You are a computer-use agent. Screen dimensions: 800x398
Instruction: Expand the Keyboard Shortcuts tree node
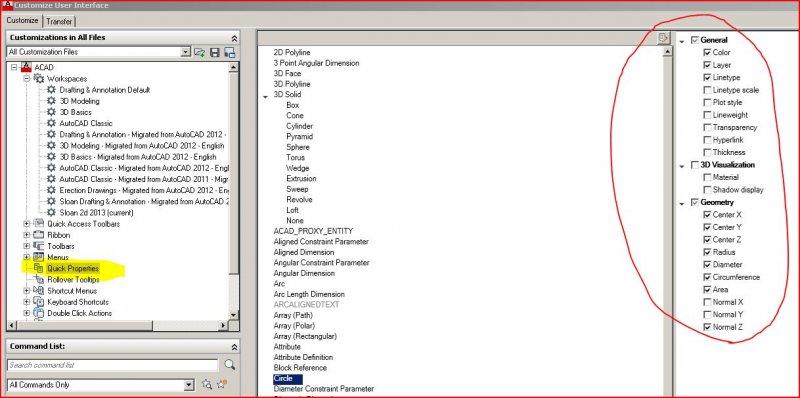(x=27, y=302)
